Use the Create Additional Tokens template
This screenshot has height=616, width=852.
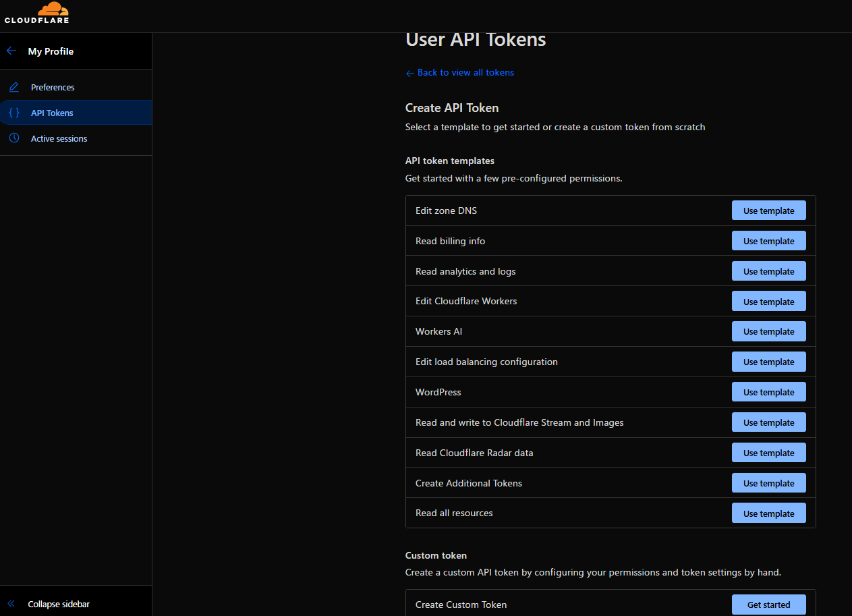(x=768, y=483)
